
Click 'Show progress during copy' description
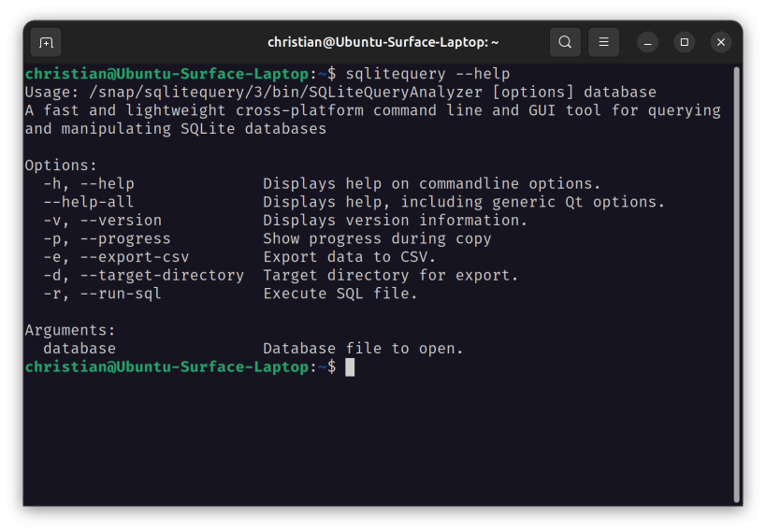click(x=377, y=239)
